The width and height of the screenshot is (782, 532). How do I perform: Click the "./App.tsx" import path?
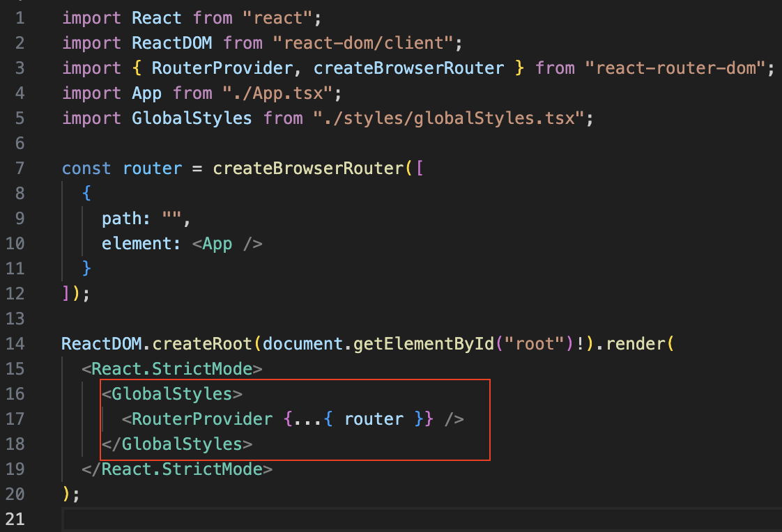[x=277, y=93]
